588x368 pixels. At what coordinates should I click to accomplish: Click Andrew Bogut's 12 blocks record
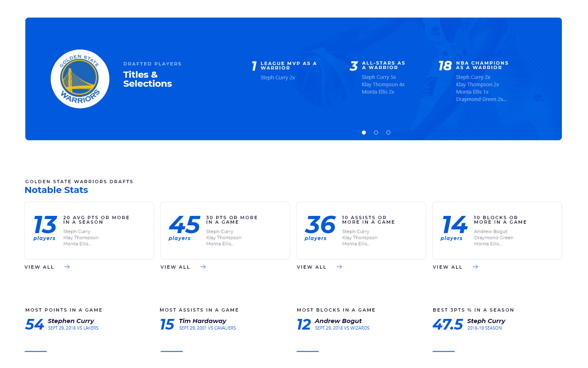[338, 321]
